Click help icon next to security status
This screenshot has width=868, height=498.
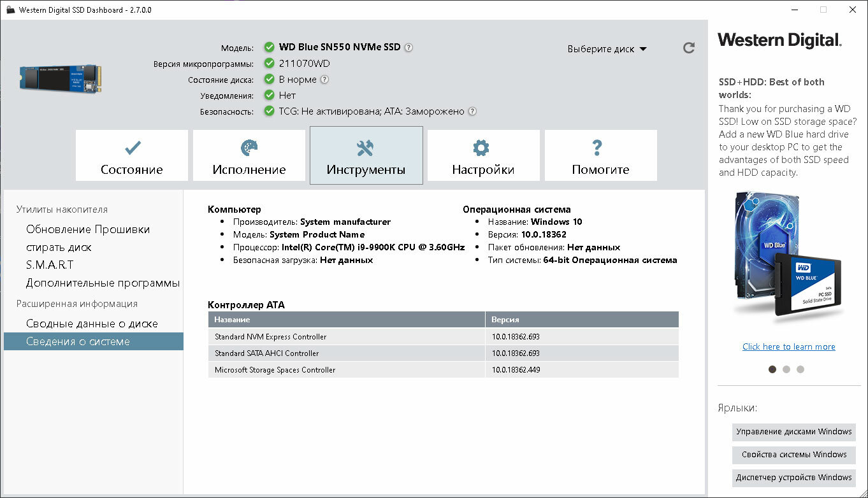coord(472,111)
